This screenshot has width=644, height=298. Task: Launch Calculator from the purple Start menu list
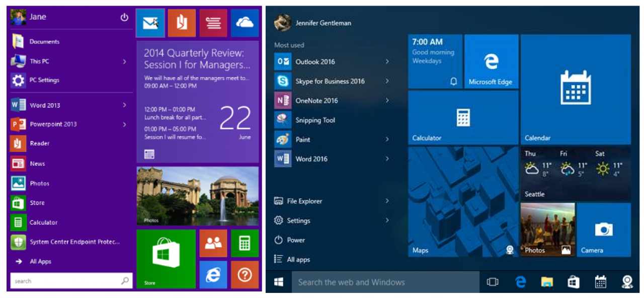71,222
